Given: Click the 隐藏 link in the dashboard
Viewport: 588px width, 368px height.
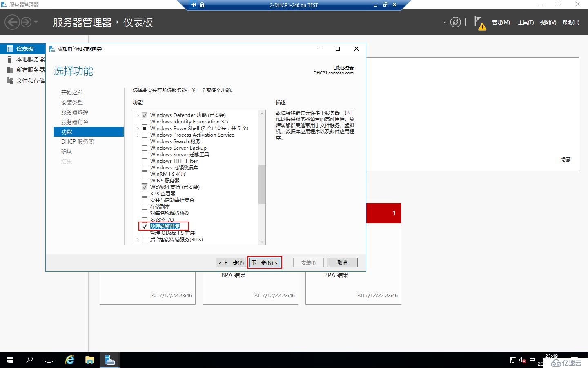Looking at the screenshot, I should click(x=566, y=159).
